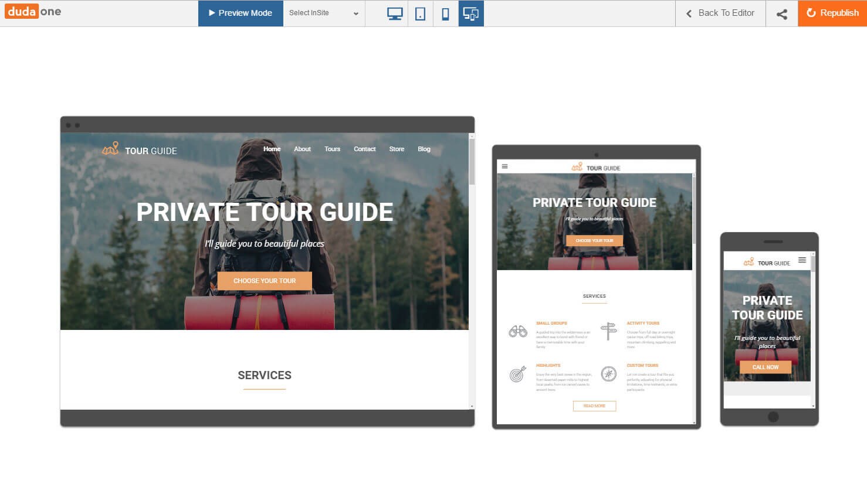Click the phone home button
Viewport: 867px width, 504px height.
coord(773,417)
